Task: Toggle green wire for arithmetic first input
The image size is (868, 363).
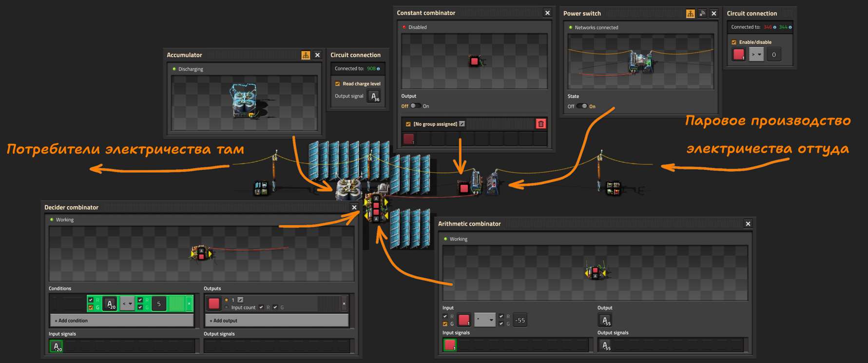Action: pos(445,324)
